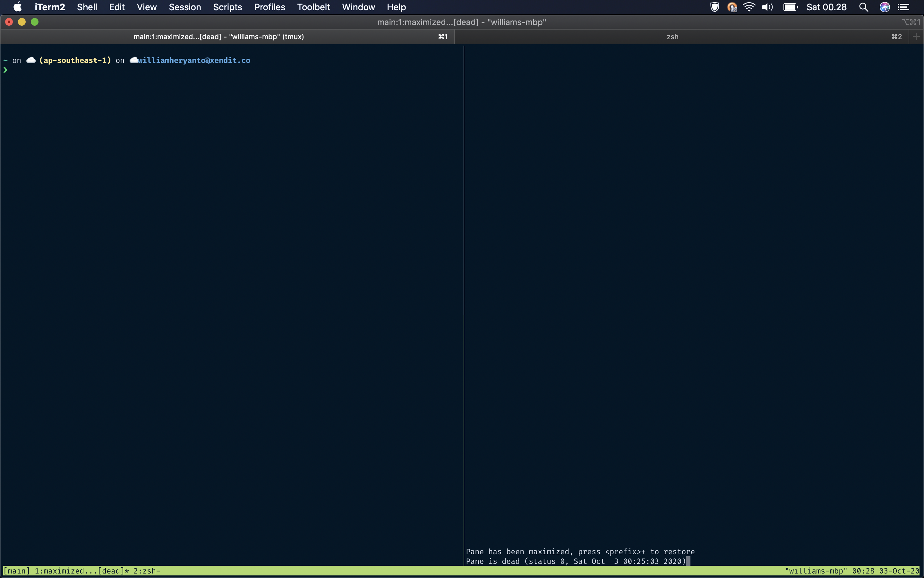The image size is (924, 578).
Task: Click the 00:28 time in tmux status bar
Action: click(x=863, y=571)
